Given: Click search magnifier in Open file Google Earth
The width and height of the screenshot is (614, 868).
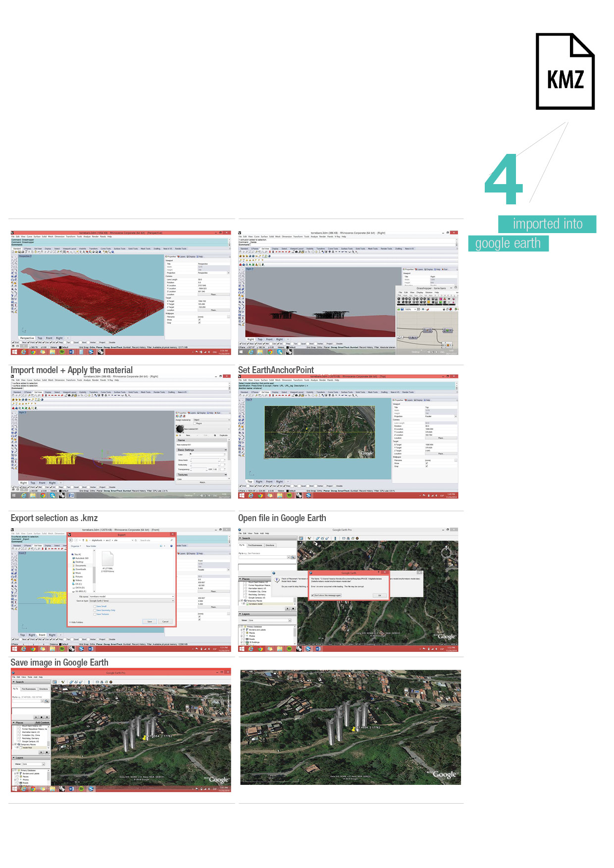Looking at the screenshot, I should tap(293, 557).
